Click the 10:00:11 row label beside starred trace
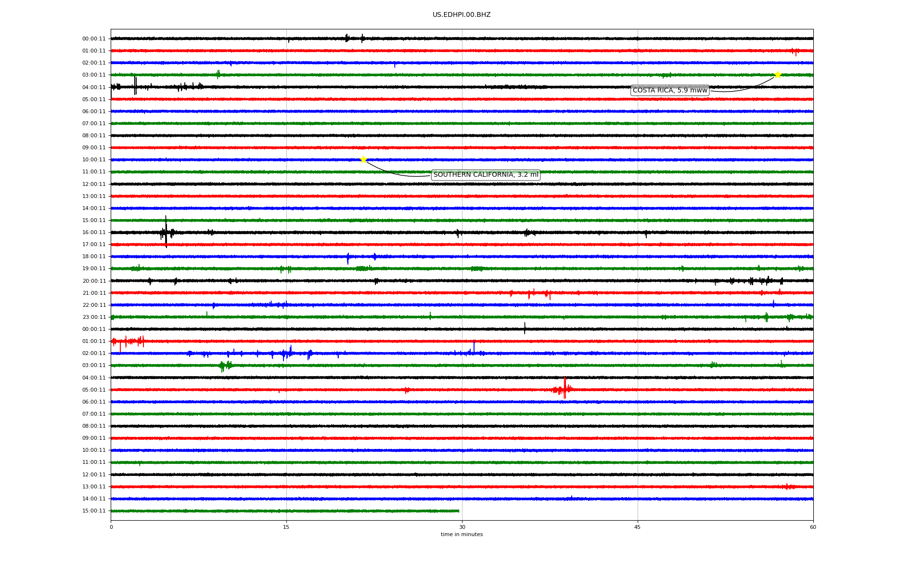Image resolution: width=924 pixels, height=578 pixels. coord(94,160)
